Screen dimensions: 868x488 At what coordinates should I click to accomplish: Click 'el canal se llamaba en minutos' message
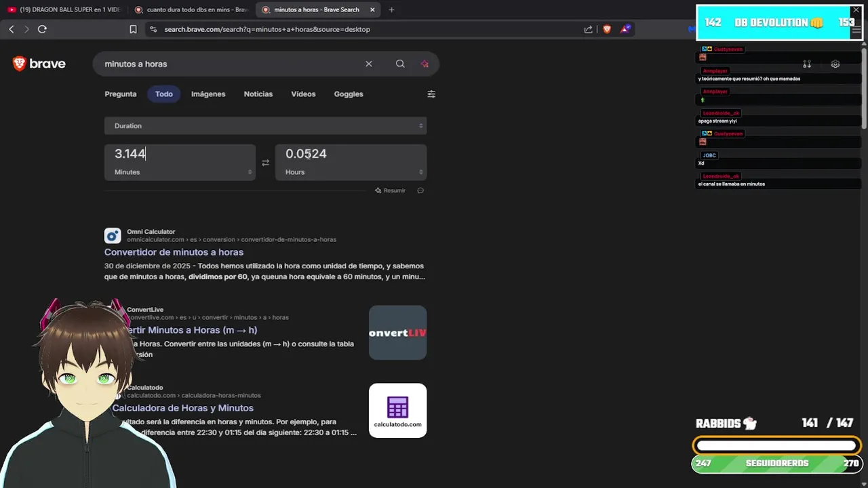click(732, 184)
